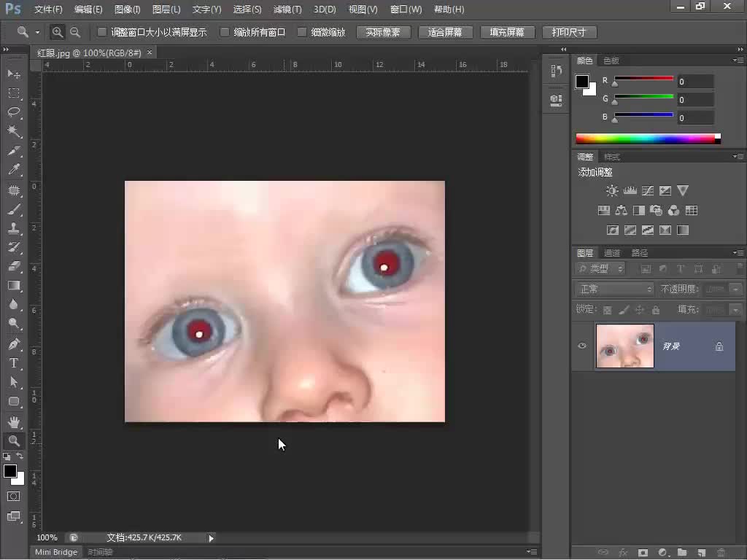This screenshot has width=747, height=560.
Task: Expand the 不透明度 opacity dropdown
Action: pyautogui.click(x=735, y=289)
